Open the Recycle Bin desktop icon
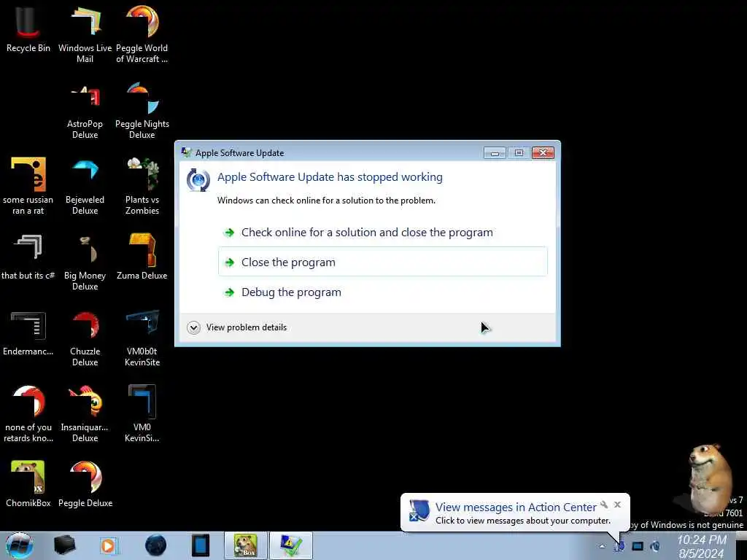This screenshot has height=560, width=747. pos(28,29)
